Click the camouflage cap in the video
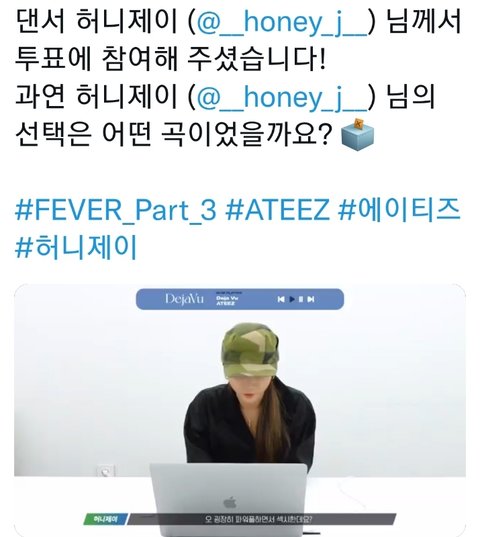Viewport: 480px width, 537px height. coord(250,351)
